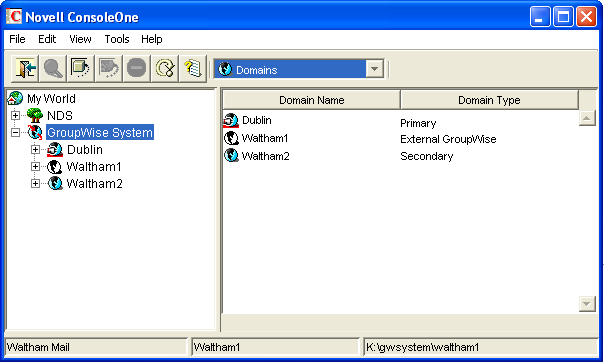Image resolution: width=604 pixels, height=362 pixels.
Task: Expand the Waltham2 tree node
Action: [35, 183]
